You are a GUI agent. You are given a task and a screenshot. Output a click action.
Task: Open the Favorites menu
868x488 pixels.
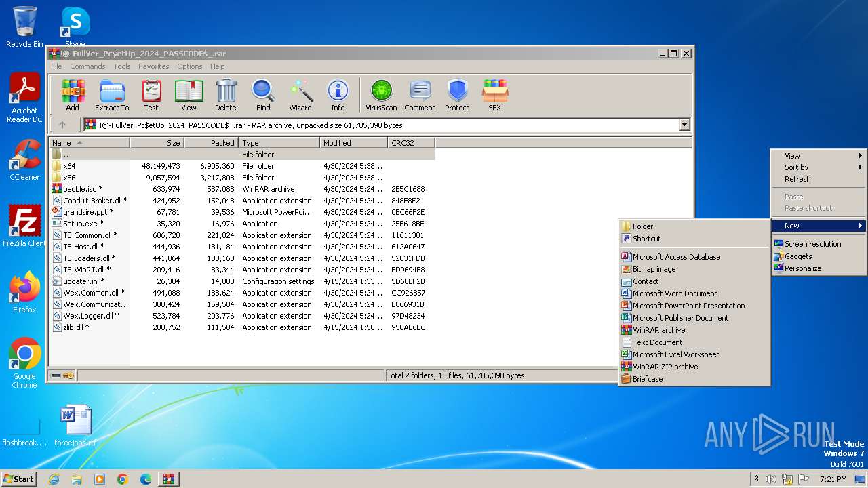(154, 66)
